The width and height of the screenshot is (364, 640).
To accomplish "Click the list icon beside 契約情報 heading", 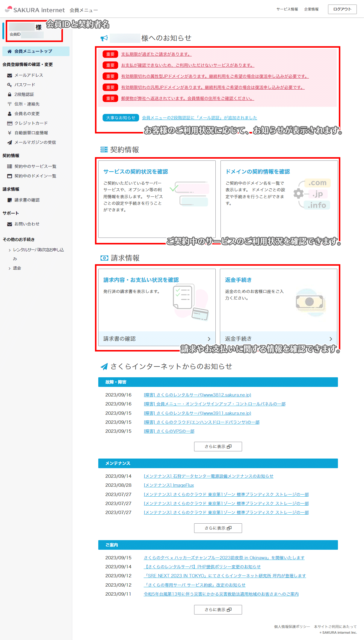I will coord(104,150).
